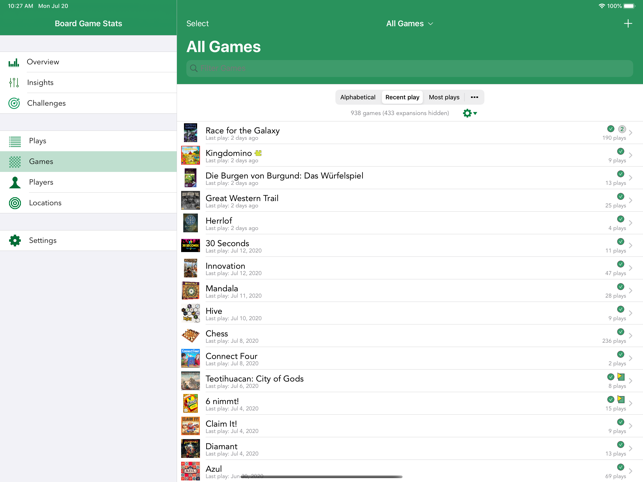Switch sorting to Alphabetical

coord(357,97)
